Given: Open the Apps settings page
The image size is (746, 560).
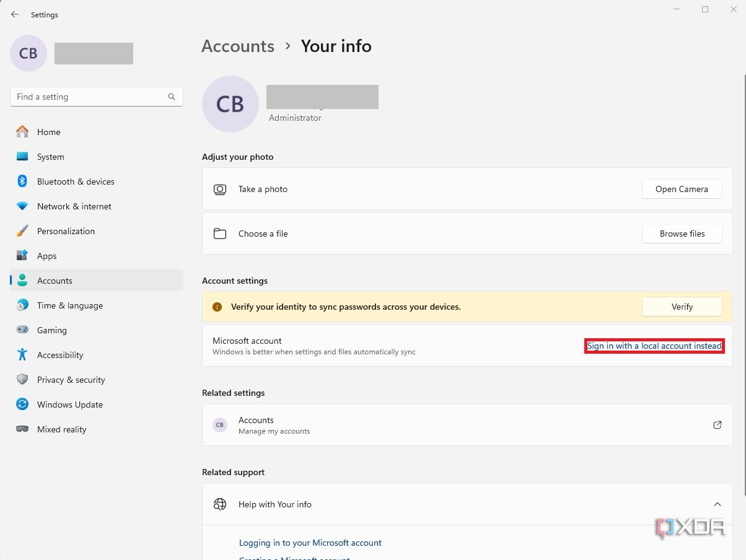Looking at the screenshot, I should point(46,256).
